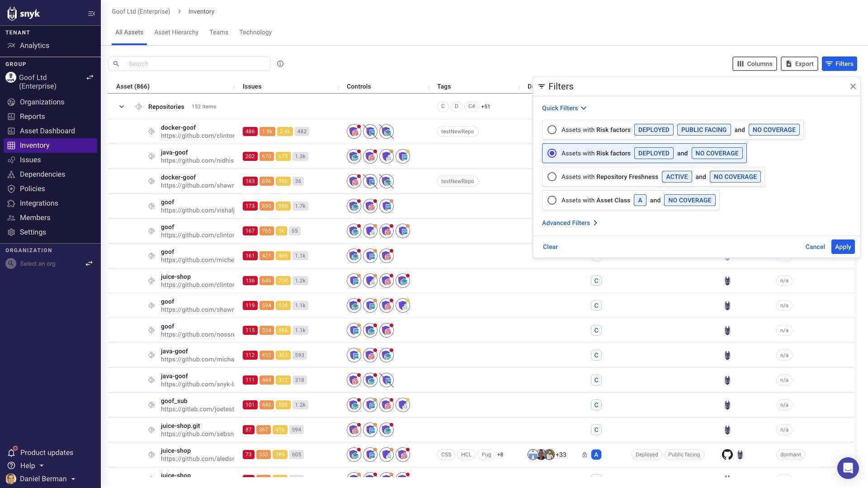This screenshot has width=868, height=488.
Task: Select Asset Class A quick filter
Action: [x=631, y=200]
